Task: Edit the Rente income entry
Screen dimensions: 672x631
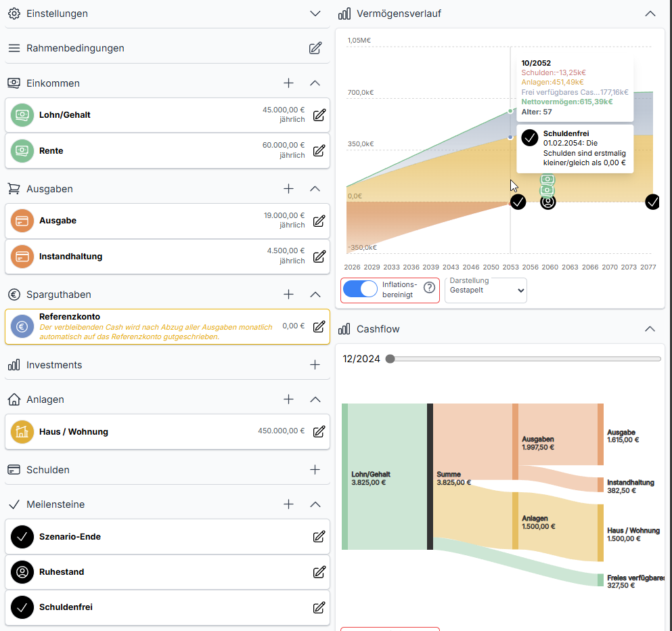Action: [x=319, y=150]
